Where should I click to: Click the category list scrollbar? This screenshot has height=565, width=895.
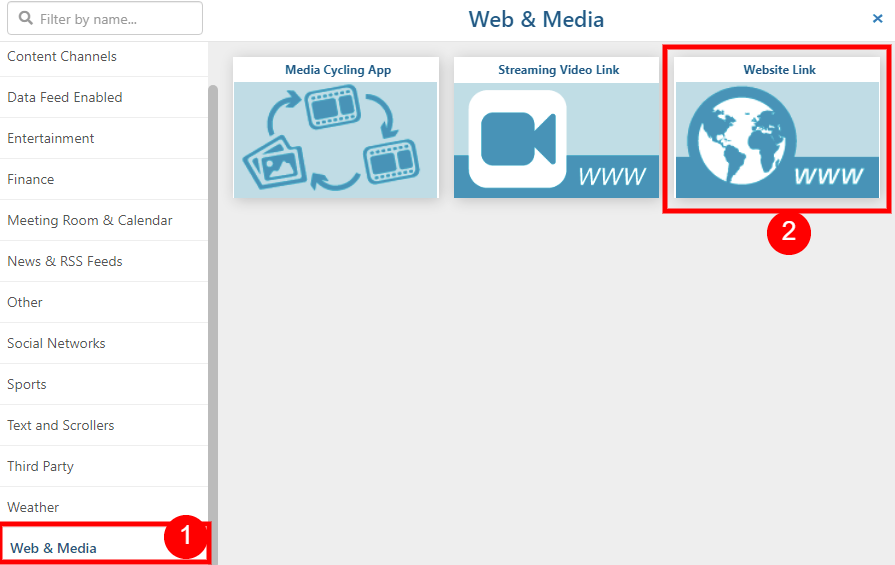coord(213,325)
